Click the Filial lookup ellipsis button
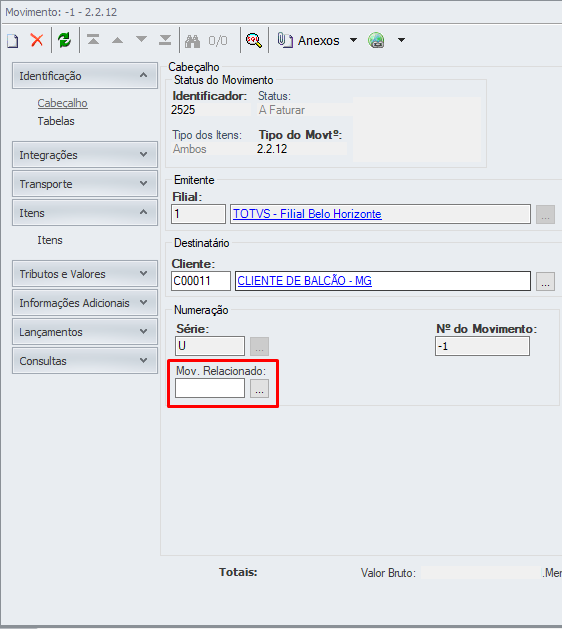562x629 pixels. (546, 215)
